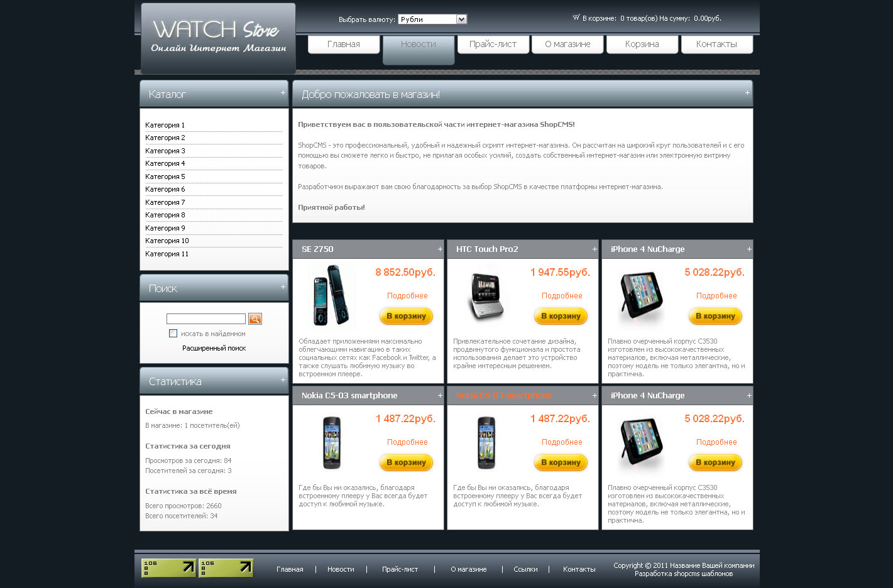Click footer Новости link
Viewport: 893px width, 588px height.
(341, 569)
